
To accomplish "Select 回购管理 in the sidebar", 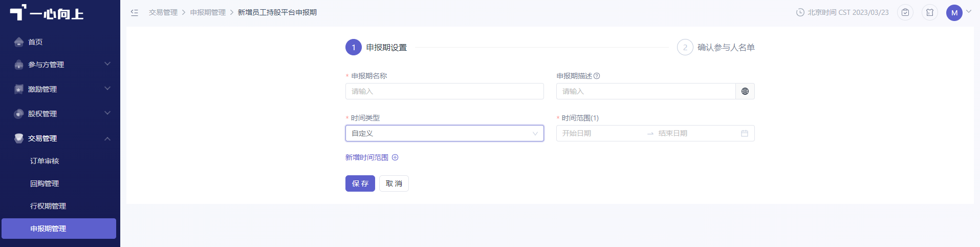I will [45, 183].
